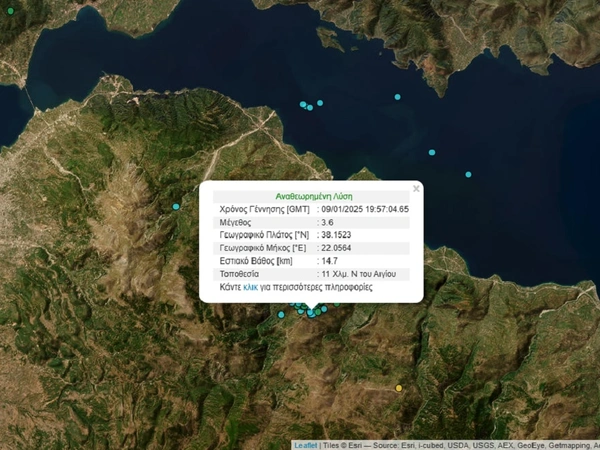Image resolution: width=600 pixels, height=450 pixels.
Task: Click the cyan sea marker nearest the popup's close button
Action: tap(432, 153)
